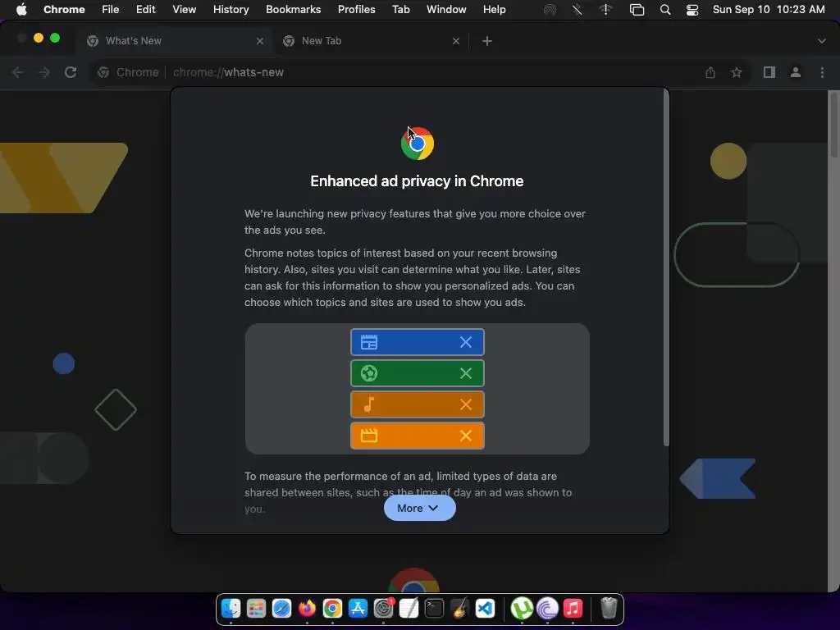Image resolution: width=840 pixels, height=630 pixels.
Task: Remove the music note topic chip
Action: (466, 404)
